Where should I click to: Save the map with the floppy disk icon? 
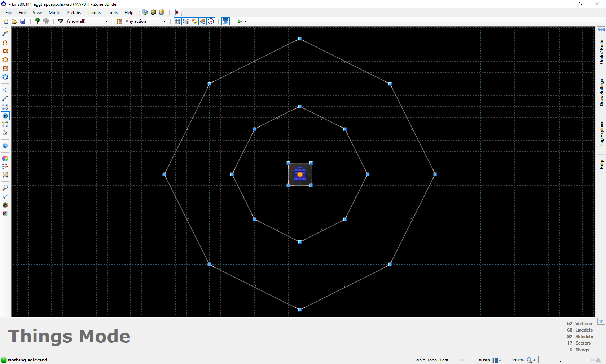pos(23,21)
